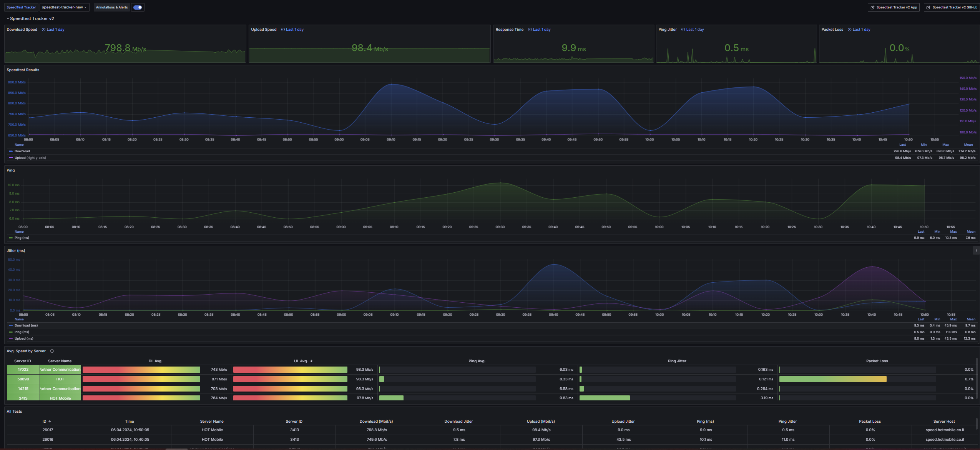Click the clock icon in Packet Loss panel
The width and height of the screenshot is (980, 450).
[x=850, y=30]
